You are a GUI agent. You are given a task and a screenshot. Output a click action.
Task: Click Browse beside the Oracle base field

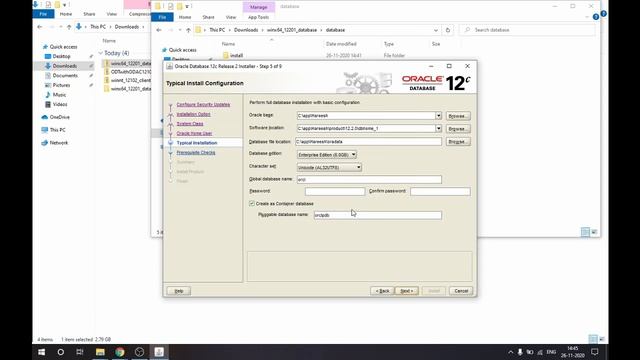click(x=458, y=116)
